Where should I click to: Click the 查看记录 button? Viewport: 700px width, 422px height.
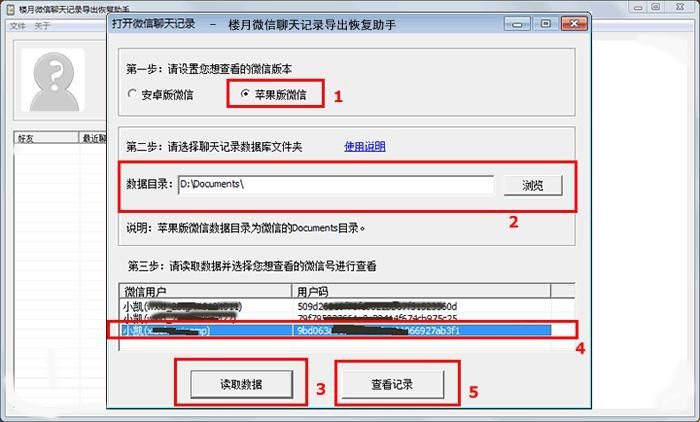[x=392, y=384]
